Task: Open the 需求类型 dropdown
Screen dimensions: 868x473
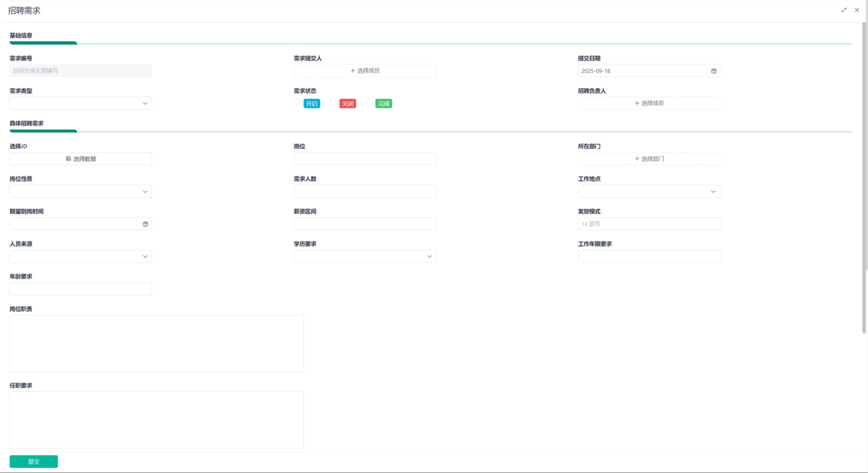Action: [80, 103]
